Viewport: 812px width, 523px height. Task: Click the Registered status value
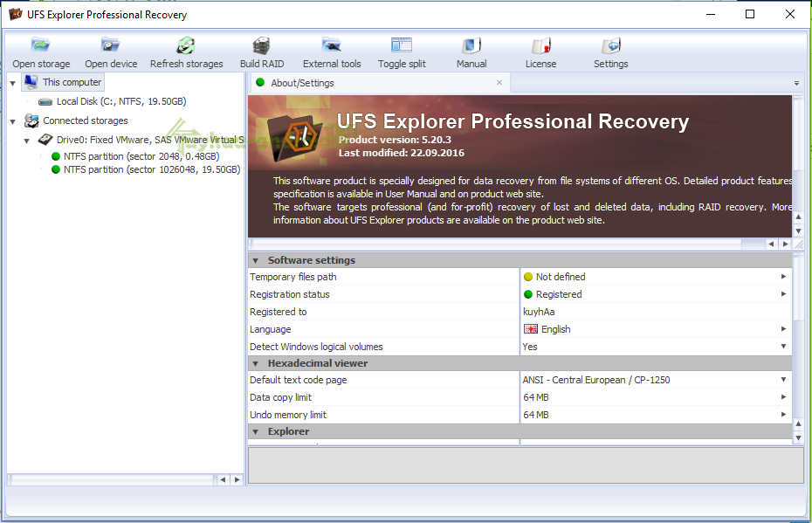point(559,294)
